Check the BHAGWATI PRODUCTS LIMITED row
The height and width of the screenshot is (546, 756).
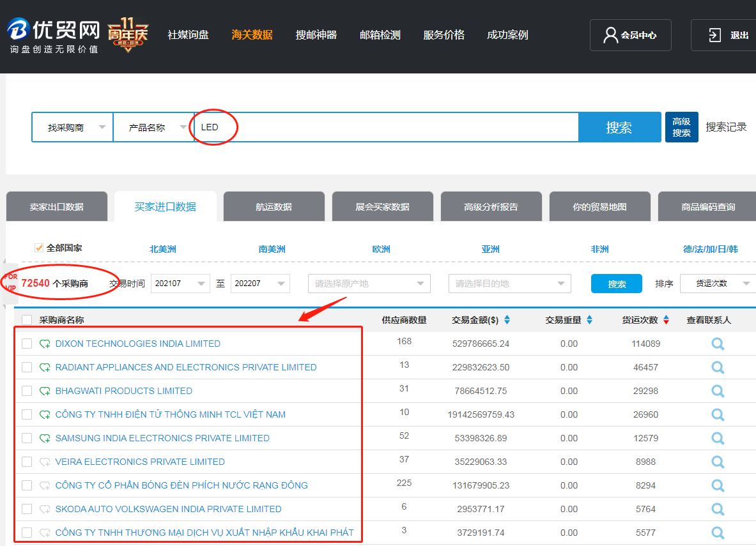pyautogui.click(x=27, y=391)
